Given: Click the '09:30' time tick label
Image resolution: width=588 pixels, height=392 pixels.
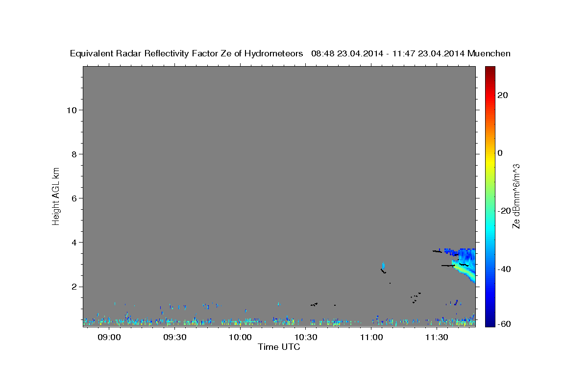Looking at the screenshot, I should (x=174, y=337).
